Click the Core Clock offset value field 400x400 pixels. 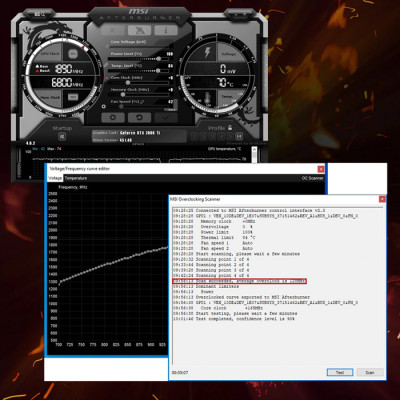tap(170, 78)
